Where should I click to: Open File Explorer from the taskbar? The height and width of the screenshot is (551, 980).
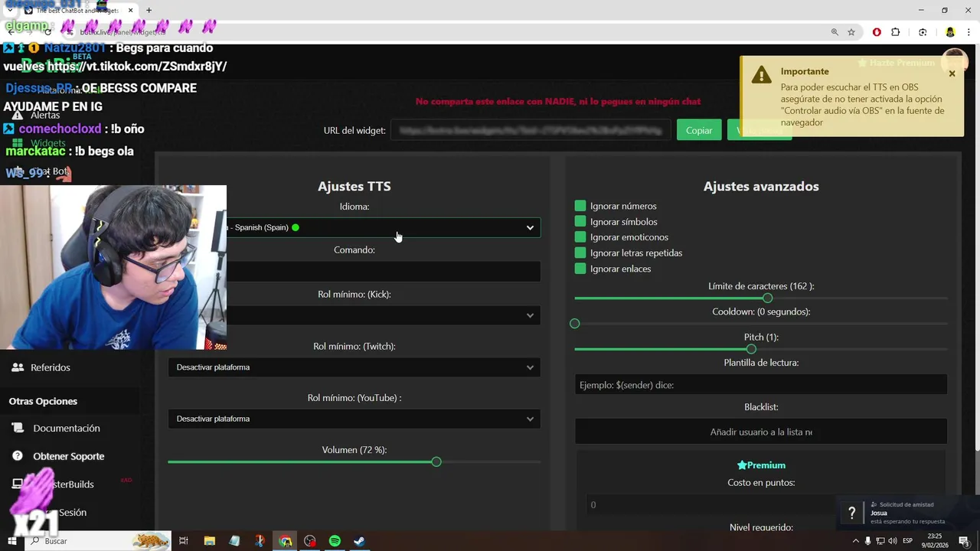(210, 541)
